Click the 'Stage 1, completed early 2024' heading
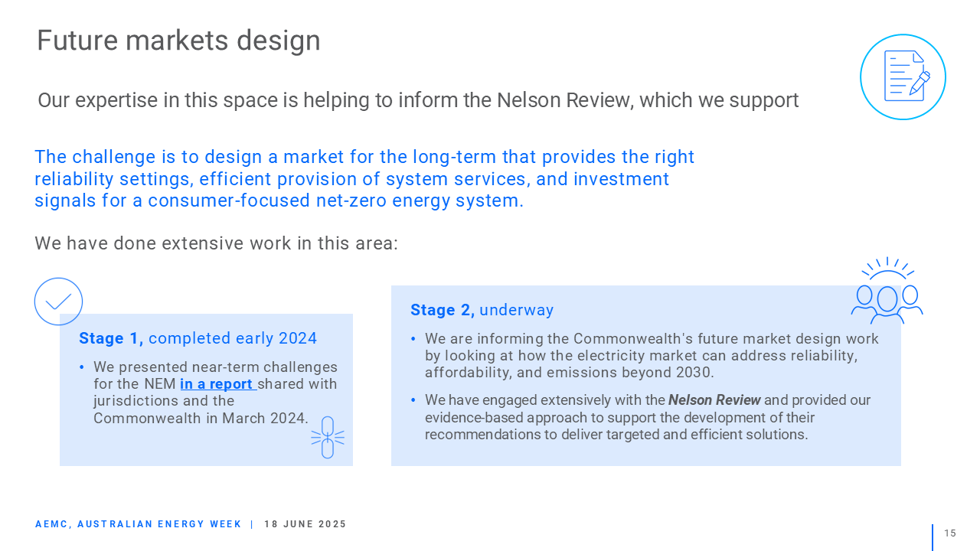This screenshot has width=980, height=551. click(x=198, y=338)
